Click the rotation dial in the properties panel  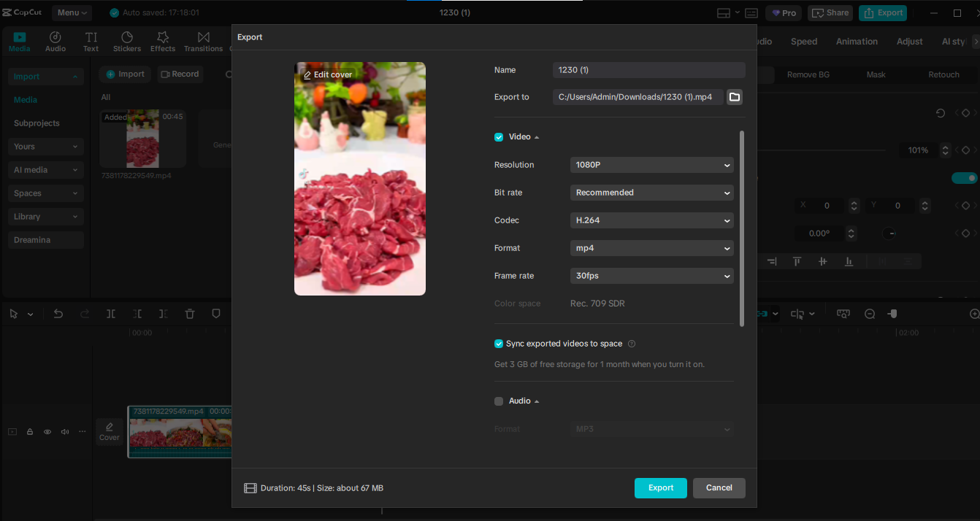pyautogui.click(x=889, y=234)
